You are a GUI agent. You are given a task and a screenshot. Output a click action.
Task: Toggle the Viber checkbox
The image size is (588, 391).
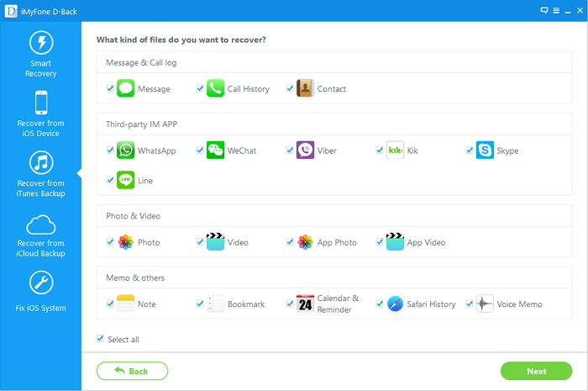point(290,151)
